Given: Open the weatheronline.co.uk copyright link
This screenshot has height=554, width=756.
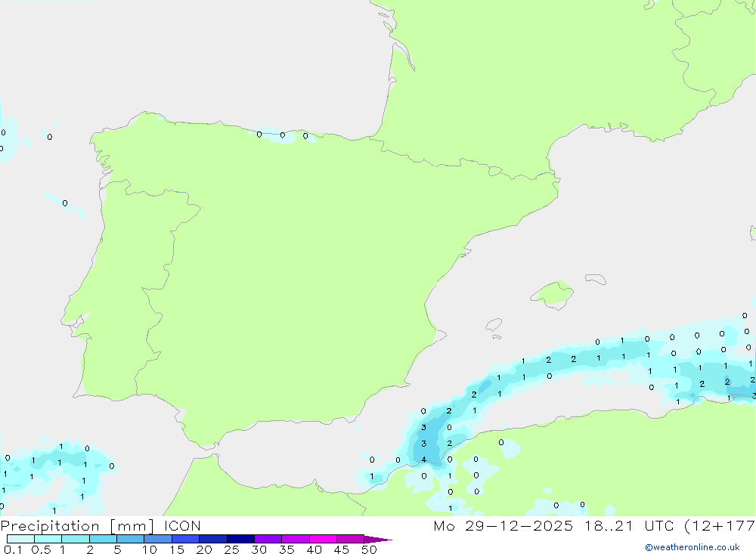Looking at the screenshot, I should point(692,547).
